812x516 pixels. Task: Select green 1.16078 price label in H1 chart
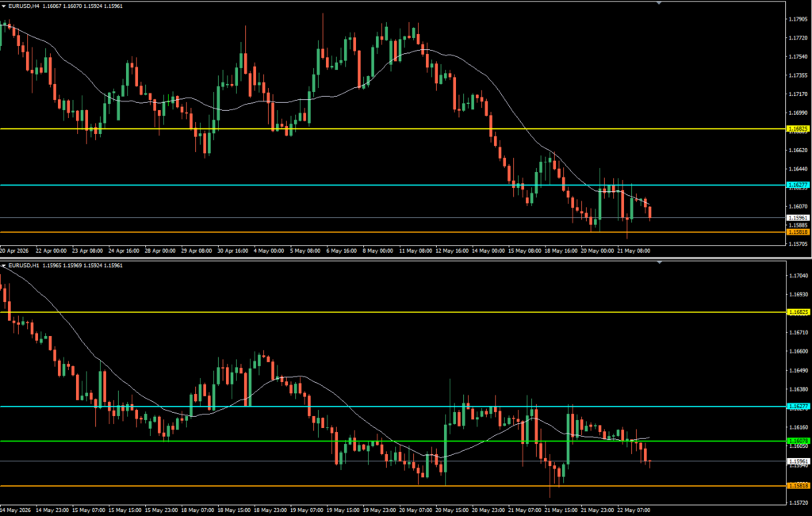(x=798, y=441)
